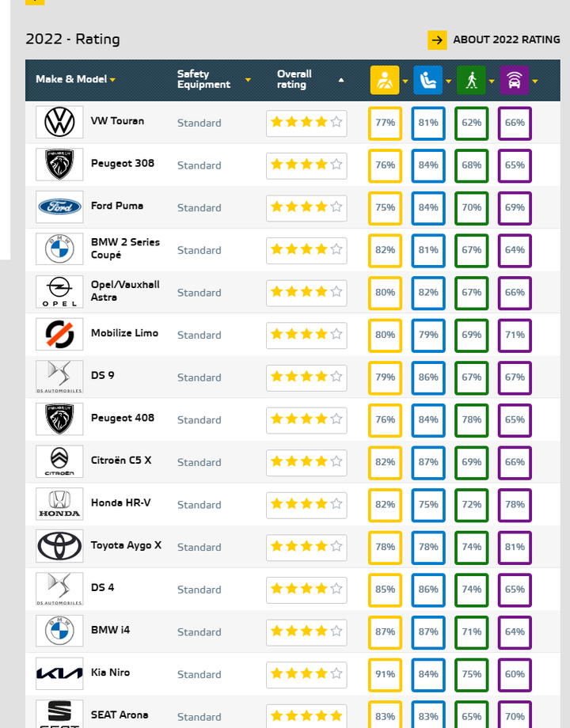
Task: Click the Peugeot 408 78% pedestrian score
Action: tap(472, 419)
